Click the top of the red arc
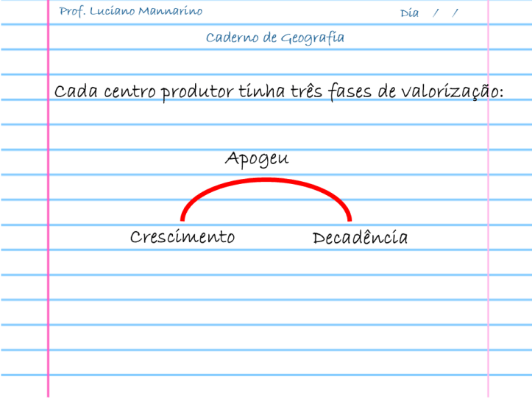The width and height of the screenshot is (532, 399). pos(266,181)
